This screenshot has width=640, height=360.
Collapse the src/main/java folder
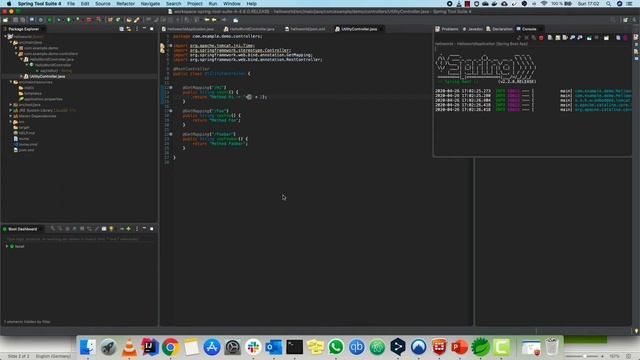pos(11,42)
